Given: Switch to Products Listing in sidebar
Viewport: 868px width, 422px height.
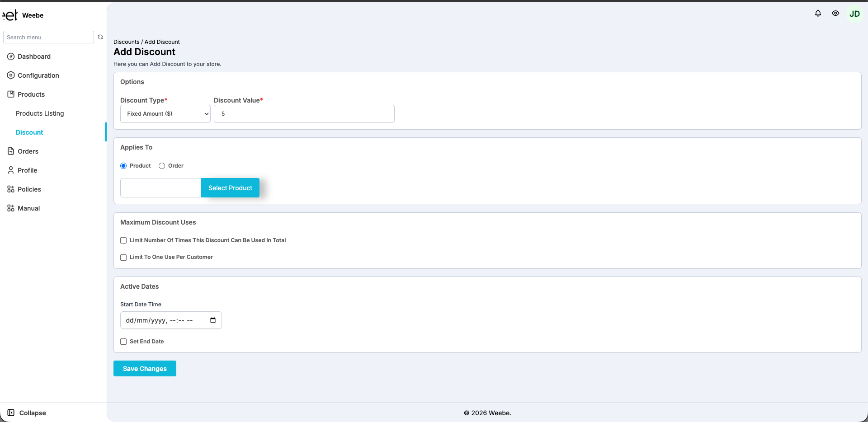Looking at the screenshot, I should click(x=40, y=113).
